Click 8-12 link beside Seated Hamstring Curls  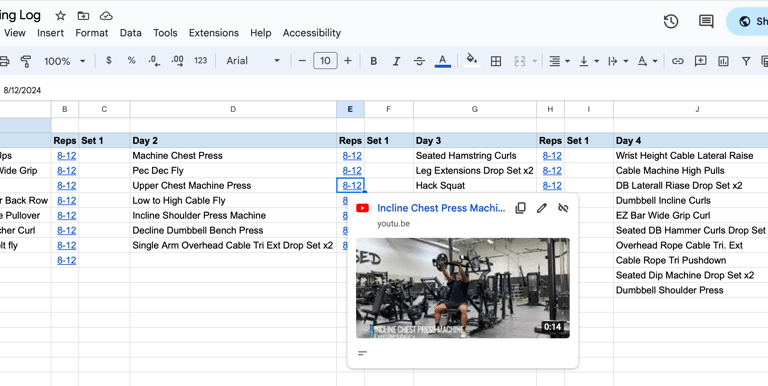pos(552,156)
